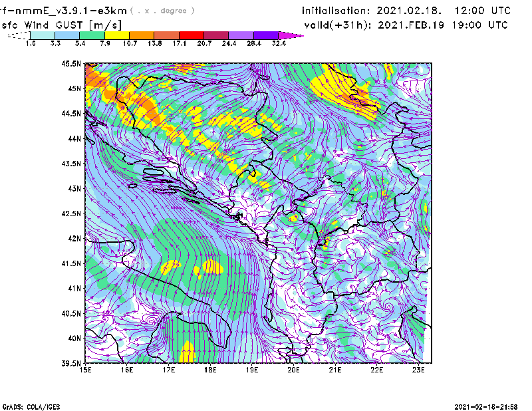Image resolution: width=532 pixels, height=411 pixels.
Task: Click the 17E longitude label
Action: 169,370
